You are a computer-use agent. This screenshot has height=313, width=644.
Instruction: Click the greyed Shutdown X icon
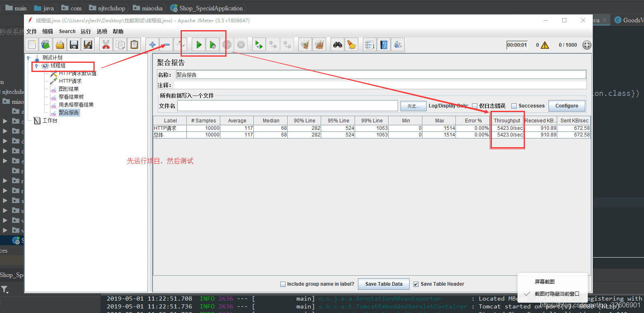pos(241,45)
